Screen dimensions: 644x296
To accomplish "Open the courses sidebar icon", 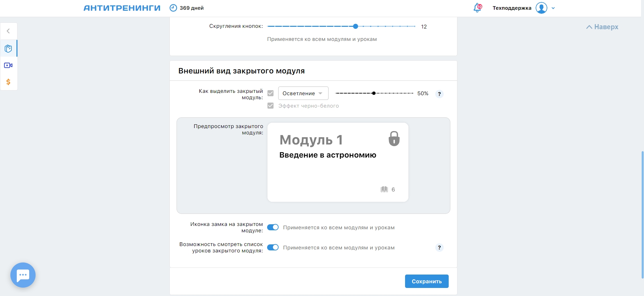I will point(8,49).
